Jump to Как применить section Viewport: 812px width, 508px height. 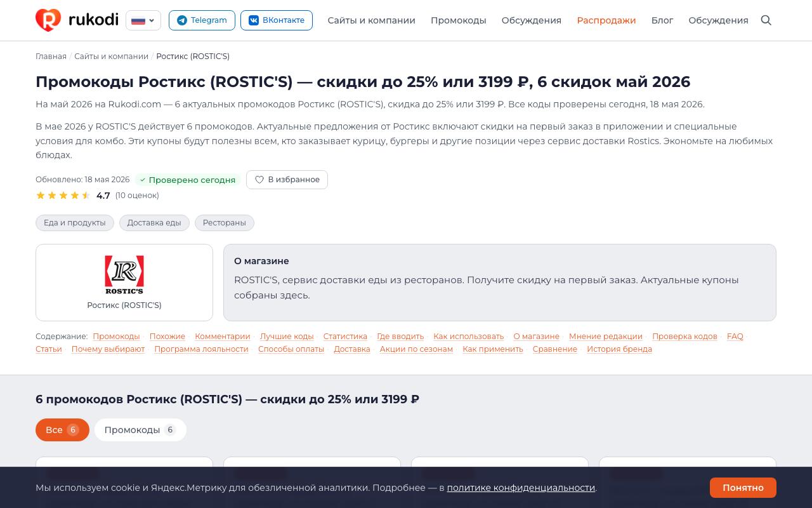coord(493,349)
